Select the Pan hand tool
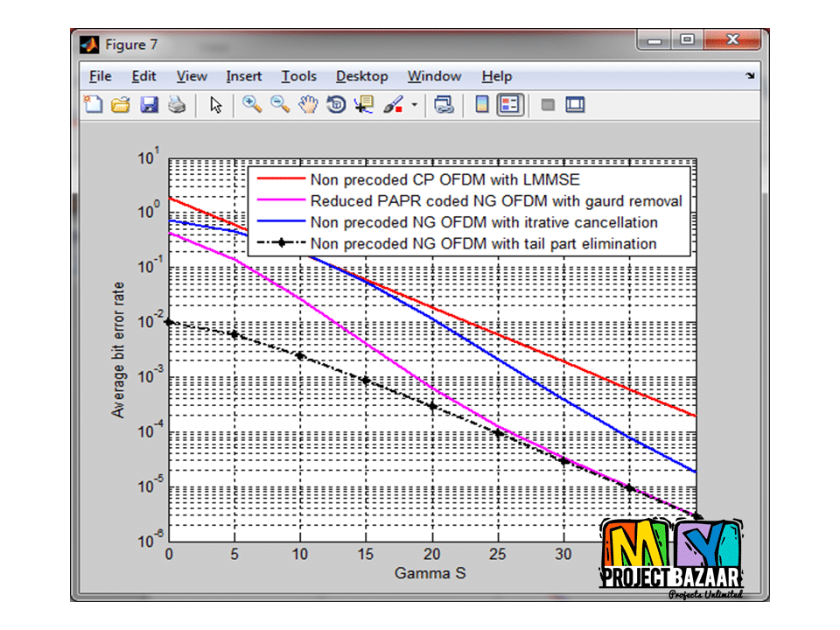 click(x=307, y=105)
